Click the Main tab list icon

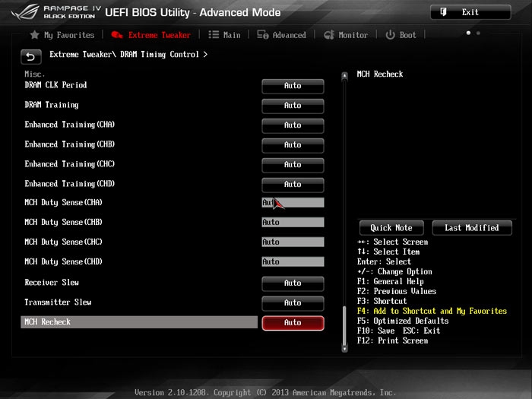point(214,35)
